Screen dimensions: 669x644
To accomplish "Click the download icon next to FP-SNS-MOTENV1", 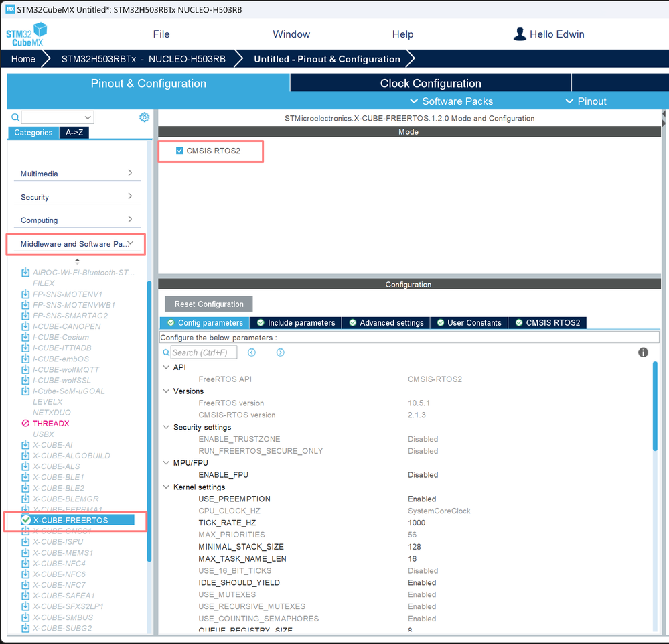I will (25, 294).
